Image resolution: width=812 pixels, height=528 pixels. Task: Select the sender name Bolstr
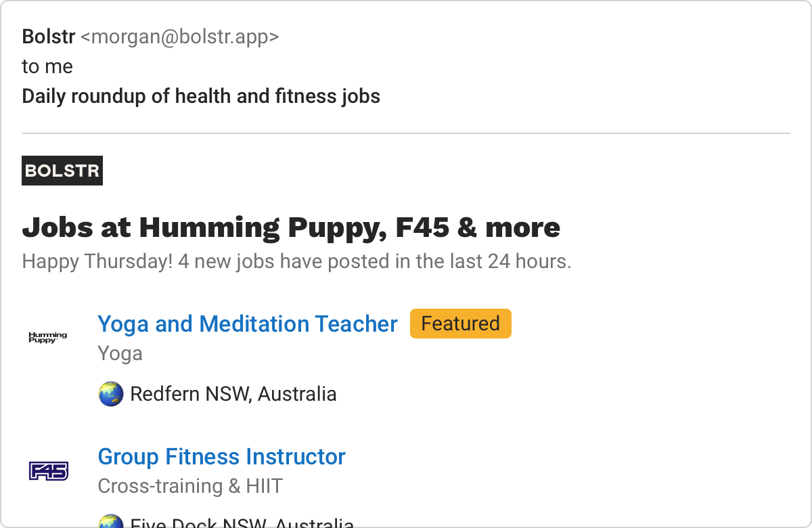tap(49, 37)
